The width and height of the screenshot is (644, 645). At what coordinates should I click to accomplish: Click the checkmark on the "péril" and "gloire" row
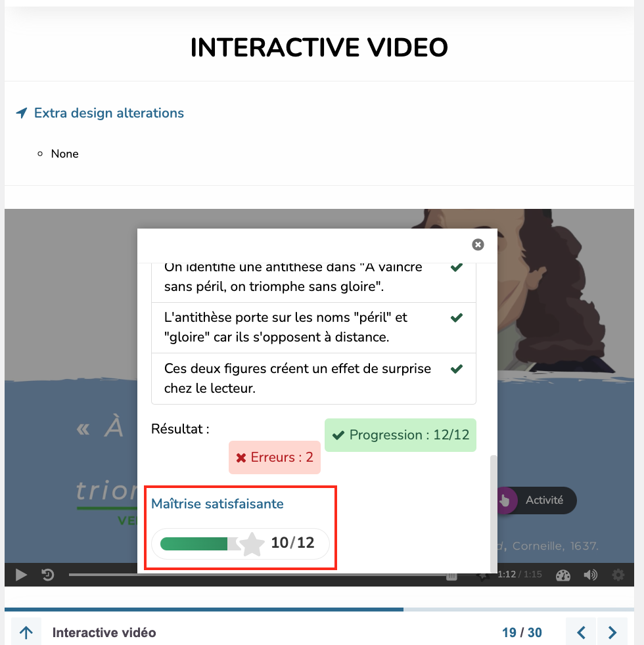pos(456,317)
